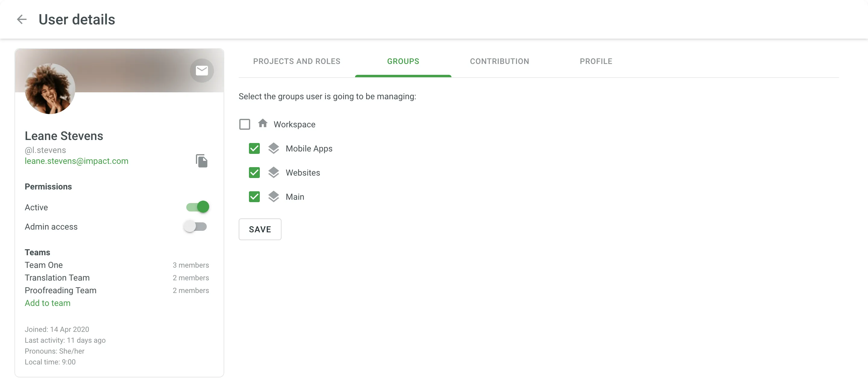Check the Workspace group checkbox
Viewport: 868px width, 391px height.
(245, 124)
